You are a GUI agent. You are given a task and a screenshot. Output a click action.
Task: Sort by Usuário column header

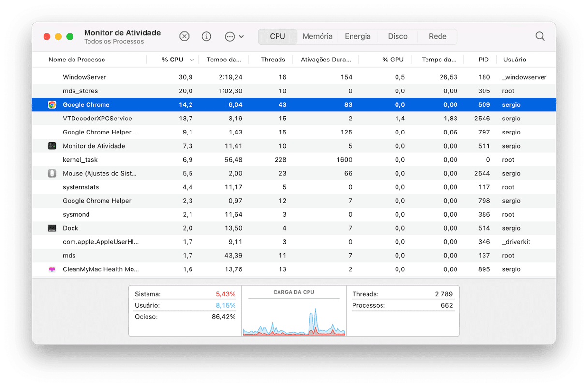[x=514, y=60]
